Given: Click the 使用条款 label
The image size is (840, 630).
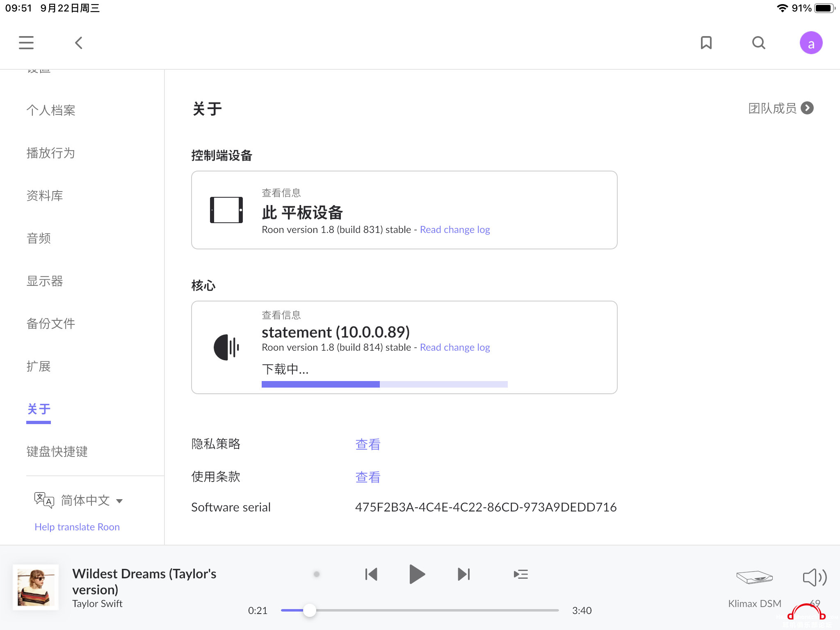Looking at the screenshot, I should (x=216, y=477).
